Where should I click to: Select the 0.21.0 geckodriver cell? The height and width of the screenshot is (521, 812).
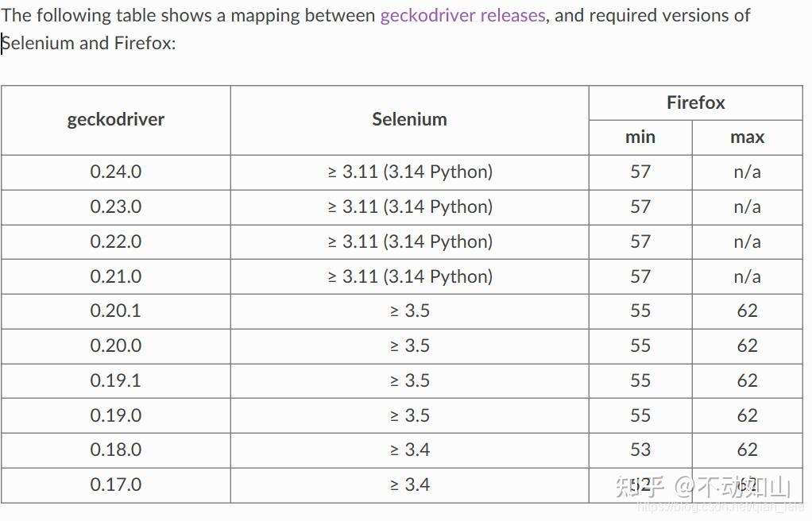pos(116,276)
